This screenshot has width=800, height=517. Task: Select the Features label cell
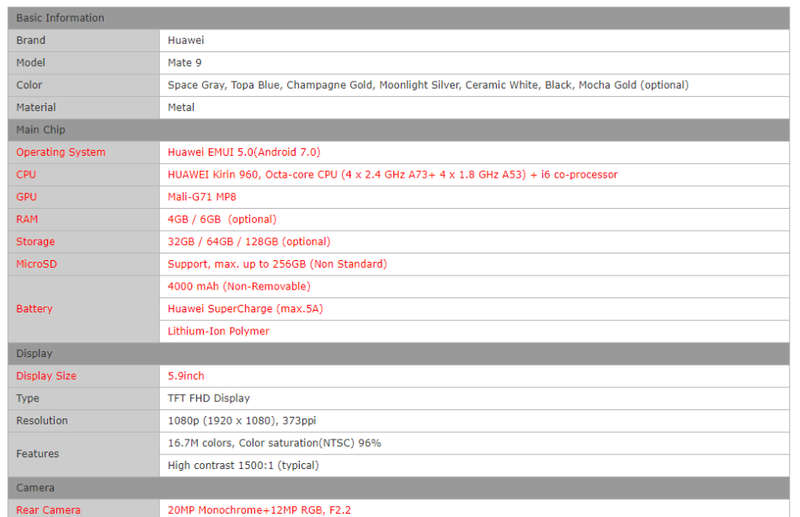pyautogui.click(x=84, y=454)
